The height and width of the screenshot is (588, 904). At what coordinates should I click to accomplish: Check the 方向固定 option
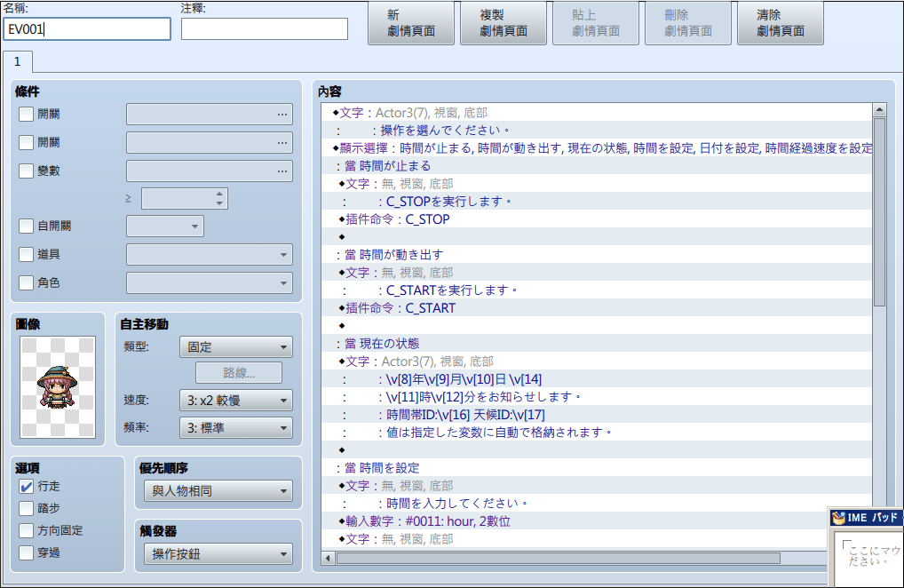tap(26, 530)
